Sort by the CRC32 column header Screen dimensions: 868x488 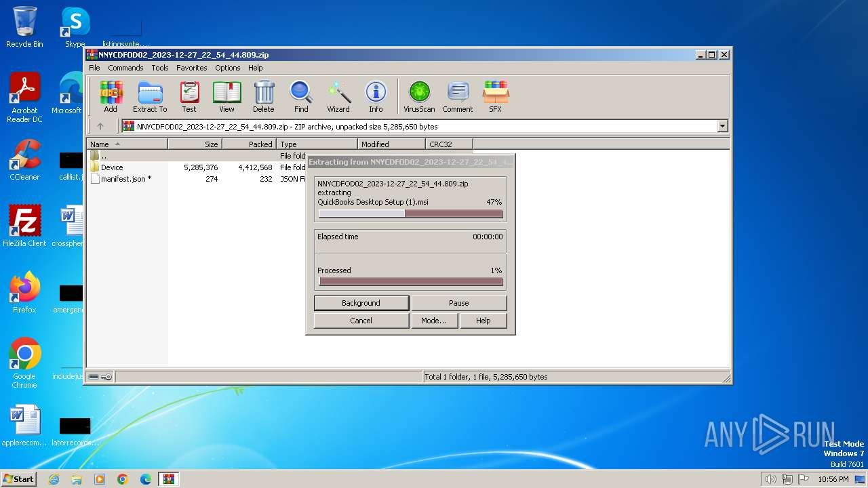450,144
